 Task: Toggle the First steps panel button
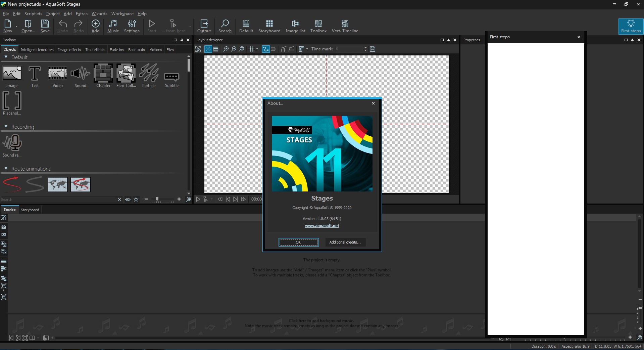[x=631, y=26]
